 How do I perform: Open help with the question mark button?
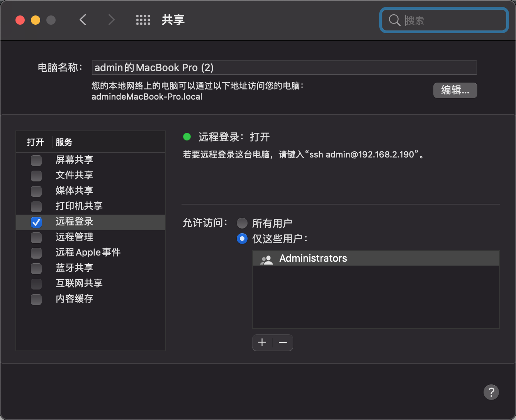pyautogui.click(x=491, y=392)
